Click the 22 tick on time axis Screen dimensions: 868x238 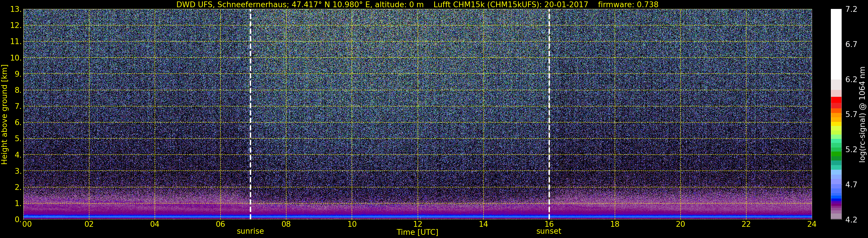tap(746, 224)
